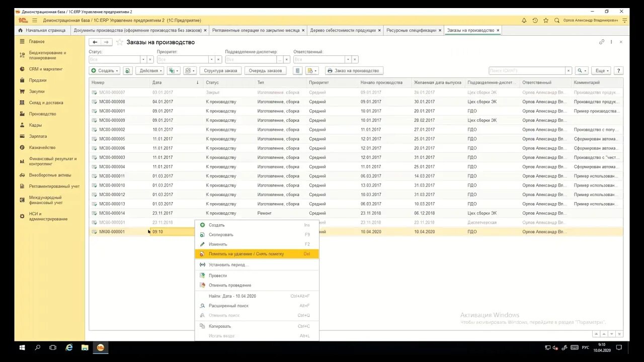The width and height of the screenshot is (644, 362).
Task: Open favorites star in top bar
Action: coord(546,20)
